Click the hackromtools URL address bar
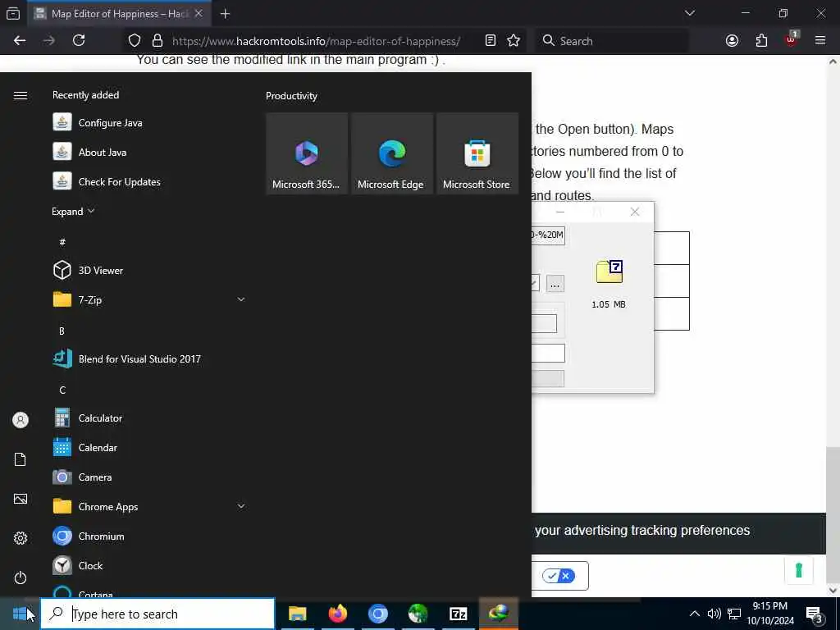840x630 pixels. coord(316,41)
